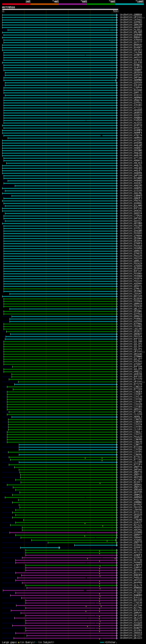Select UniRef100_Q33616 hit
Screen dimensions: 146x644
pos(131,545)
